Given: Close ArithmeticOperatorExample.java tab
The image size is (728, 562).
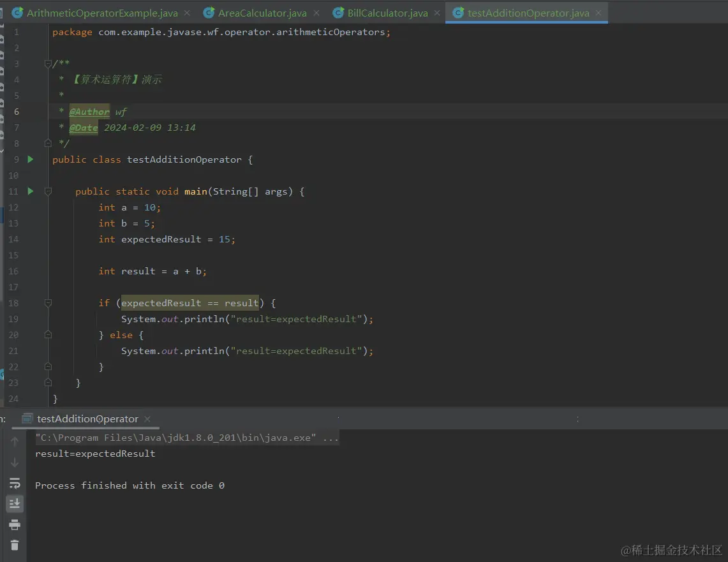Looking at the screenshot, I should tap(187, 13).
